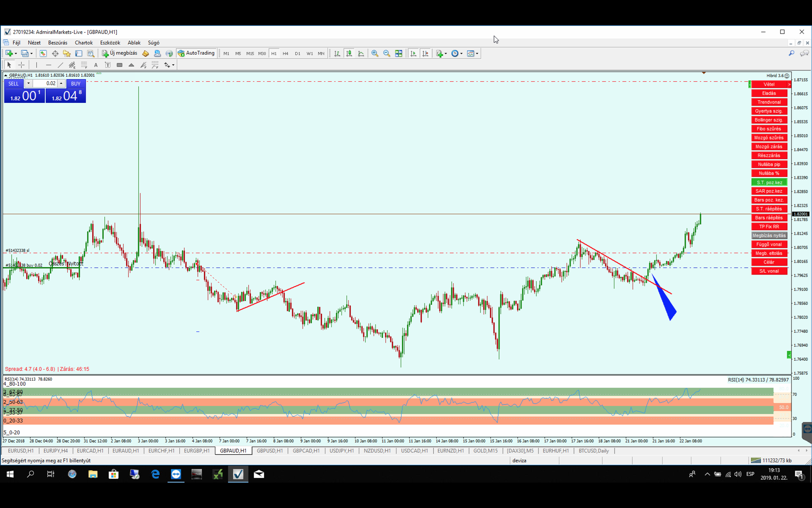
Task: Select the vertical line drawing tool
Action: tap(36, 65)
